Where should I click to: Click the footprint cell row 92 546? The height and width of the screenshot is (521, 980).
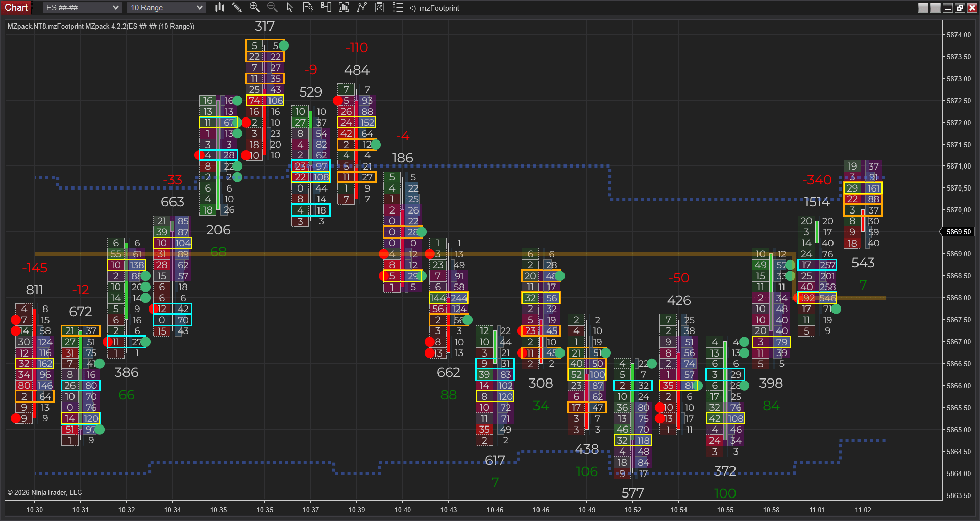817,298
